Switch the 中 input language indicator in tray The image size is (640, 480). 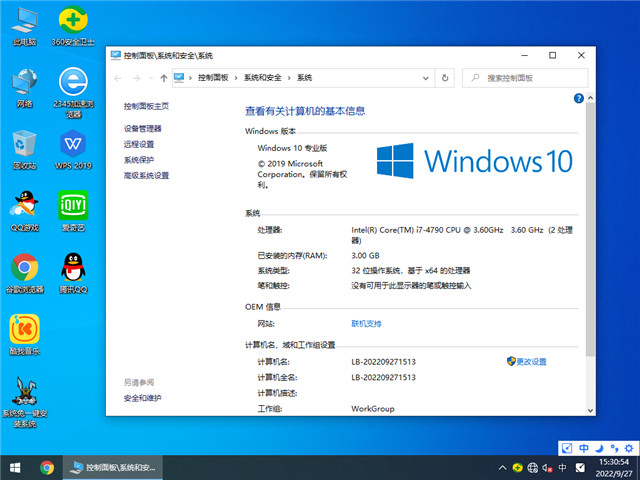click(x=562, y=468)
